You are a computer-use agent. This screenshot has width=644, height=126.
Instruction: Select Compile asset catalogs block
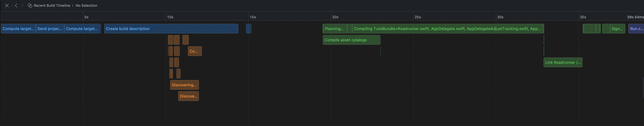pos(351,40)
